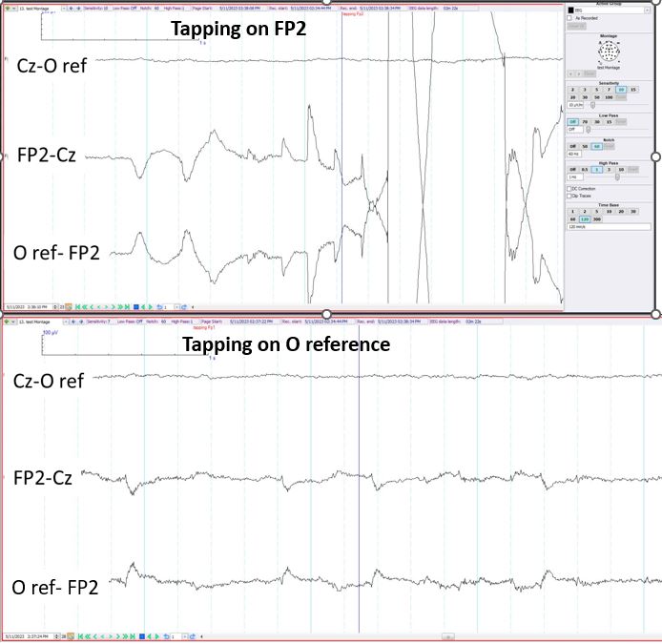Screen dimensions: 662x644
Task: Set Notch filter to 50
Action: click(585, 146)
